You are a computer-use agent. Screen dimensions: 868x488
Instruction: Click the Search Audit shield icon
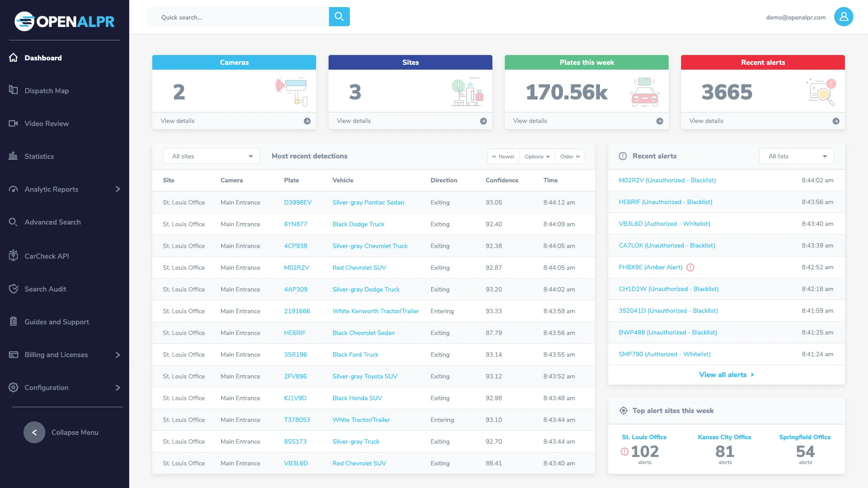pyautogui.click(x=13, y=289)
